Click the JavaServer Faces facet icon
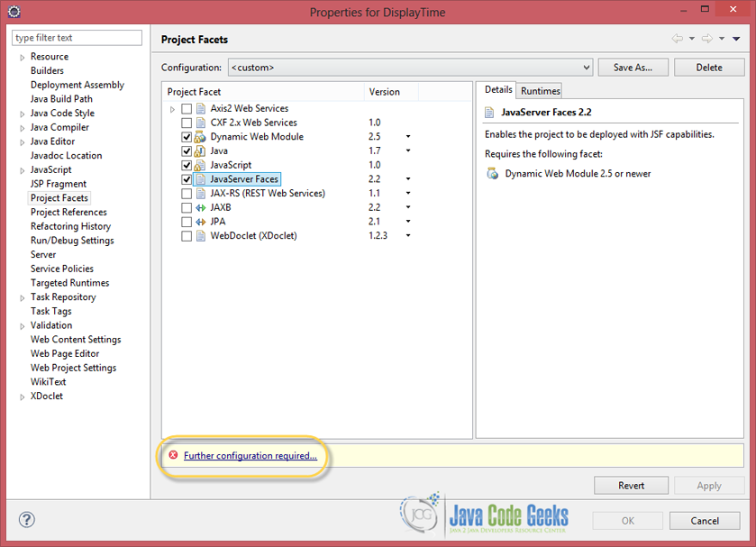756x547 pixels. (x=201, y=179)
